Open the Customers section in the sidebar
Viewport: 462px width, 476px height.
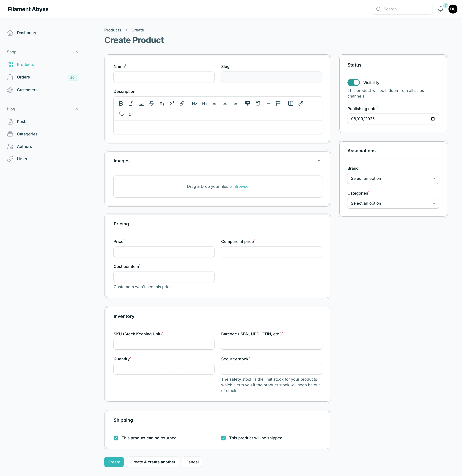(x=27, y=90)
